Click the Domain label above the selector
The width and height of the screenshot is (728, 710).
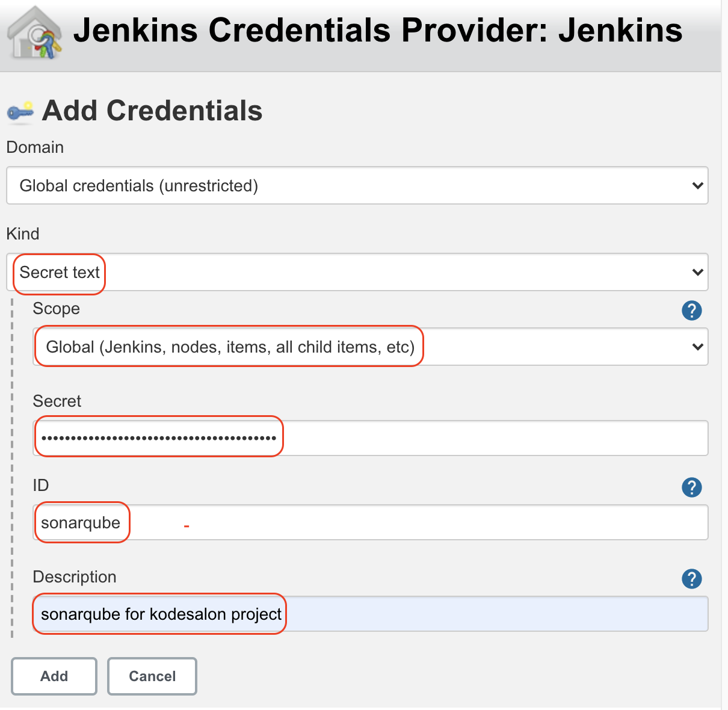click(35, 147)
